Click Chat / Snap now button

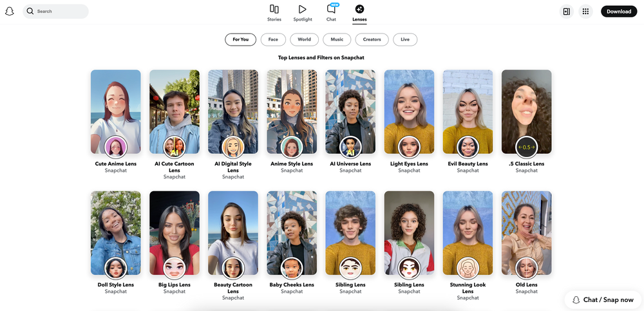(603, 300)
